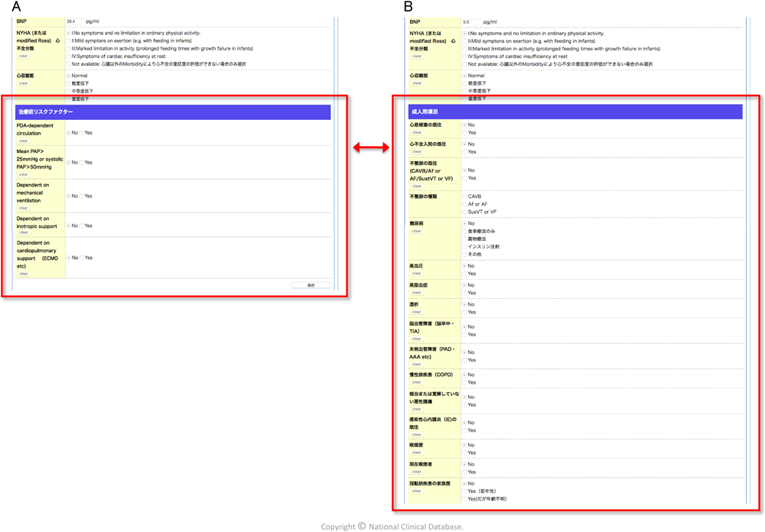Click the 保存 save button in panel A

coord(311,285)
